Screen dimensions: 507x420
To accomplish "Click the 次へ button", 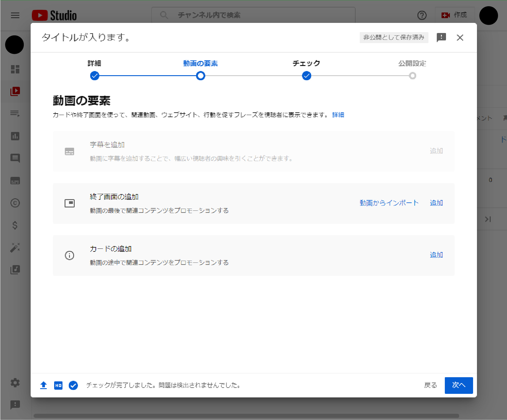I will click(x=459, y=385).
